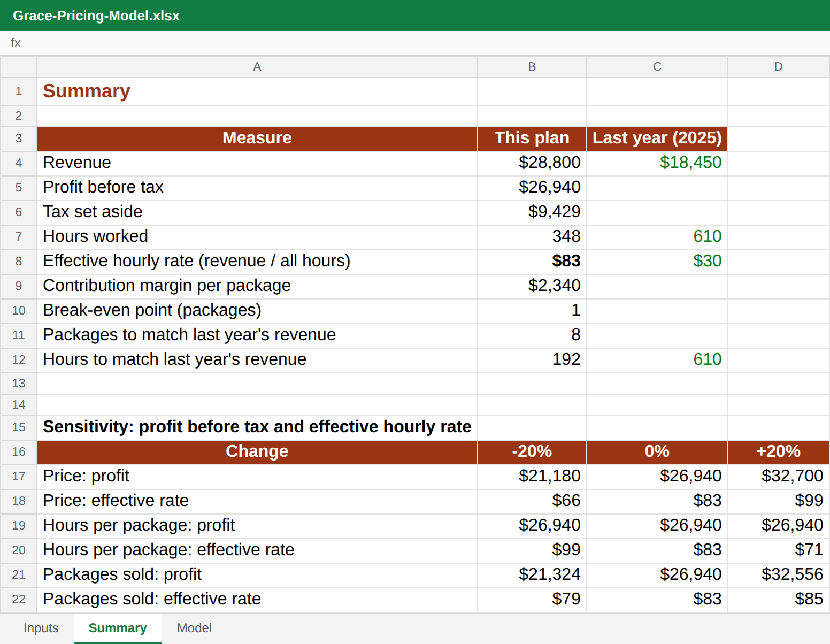Select the Effective hourly rate label cell

point(257,262)
